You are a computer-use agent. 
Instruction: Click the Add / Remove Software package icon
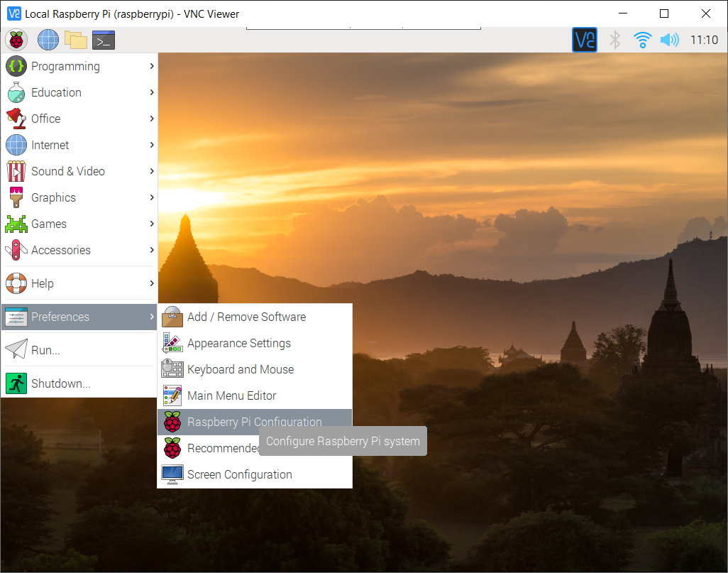pyautogui.click(x=172, y=317)
